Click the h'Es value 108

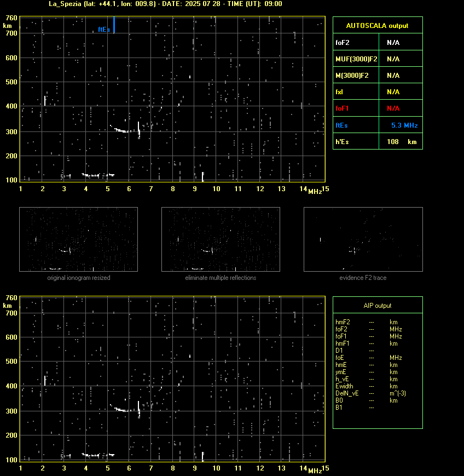(x=393, y=141)
